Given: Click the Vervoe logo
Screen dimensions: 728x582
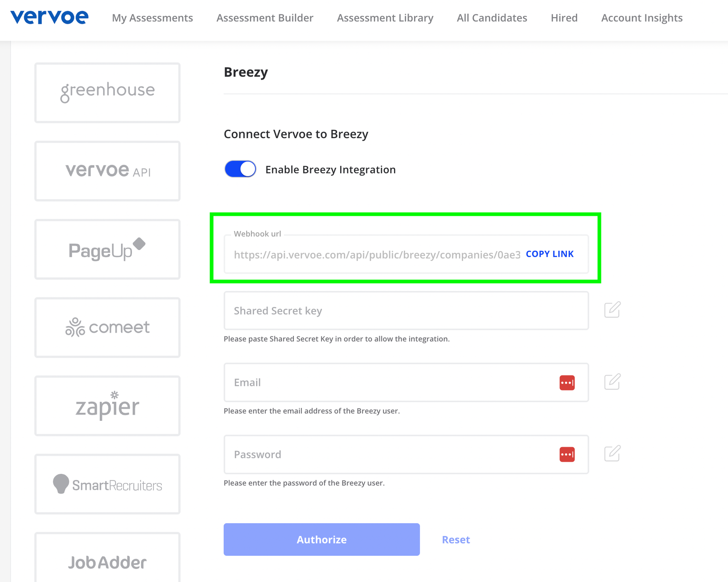Looking at the screenshot, I should click(49, 17).
